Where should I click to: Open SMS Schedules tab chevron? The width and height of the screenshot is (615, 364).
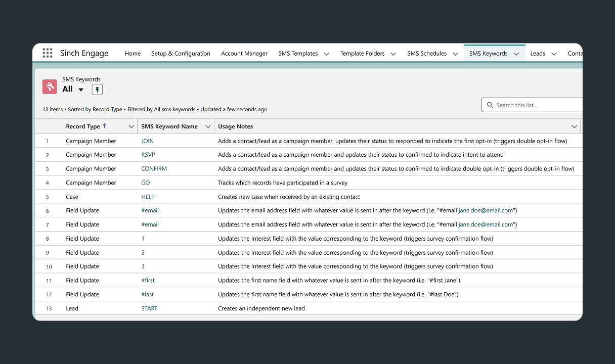pos(455,54)
